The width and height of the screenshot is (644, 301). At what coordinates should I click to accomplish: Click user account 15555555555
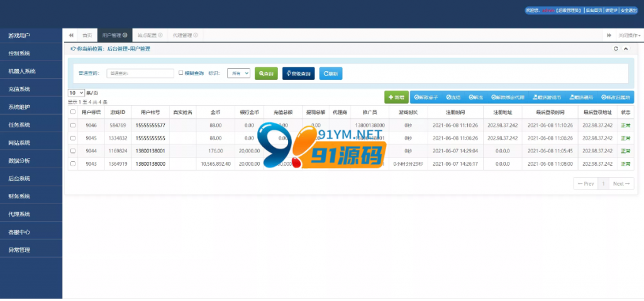(150, 138)
